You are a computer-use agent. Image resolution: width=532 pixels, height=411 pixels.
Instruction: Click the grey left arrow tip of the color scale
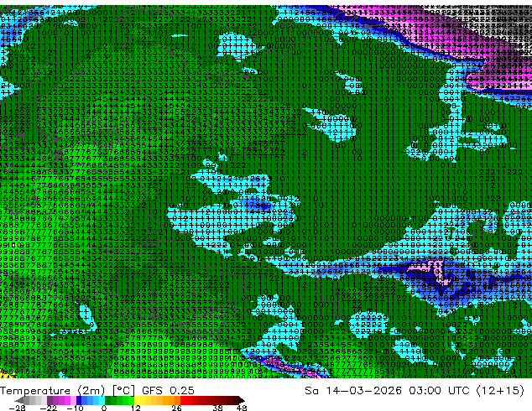coord(18,400)
